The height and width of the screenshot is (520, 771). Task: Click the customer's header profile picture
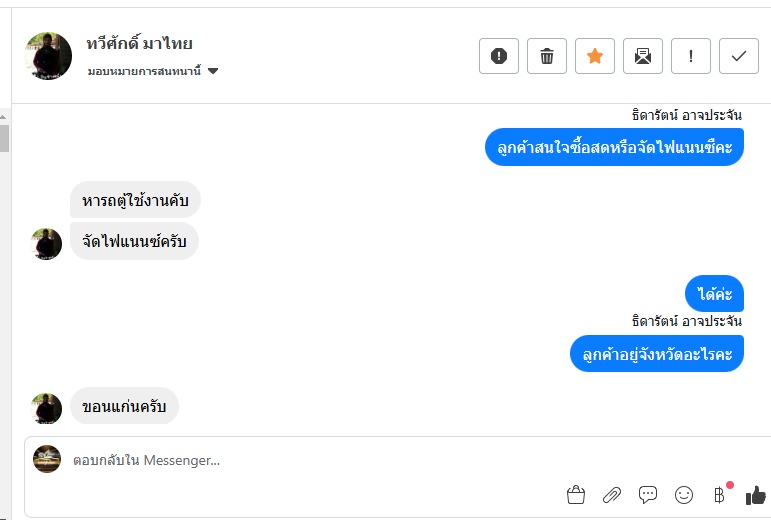pyautogui.click(x=48, y=56)
